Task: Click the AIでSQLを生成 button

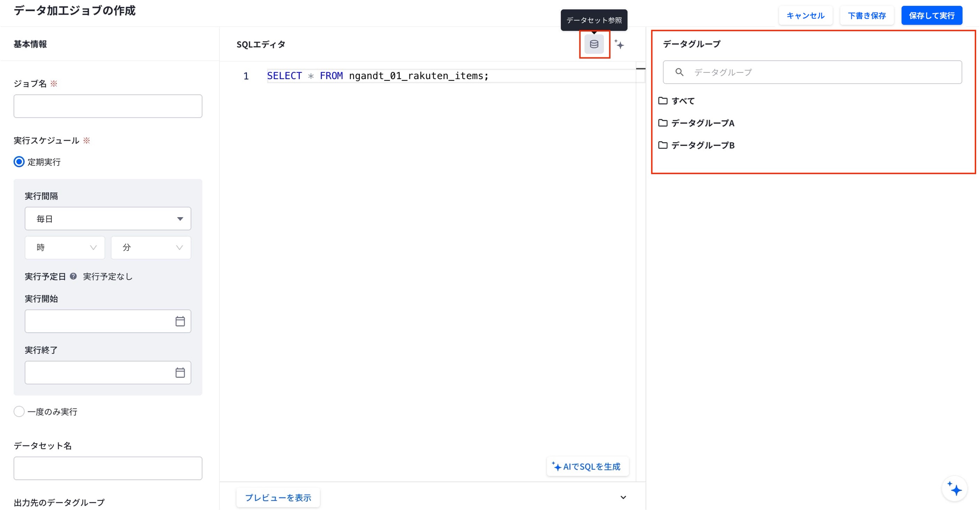Action: (x=588, y=467)
